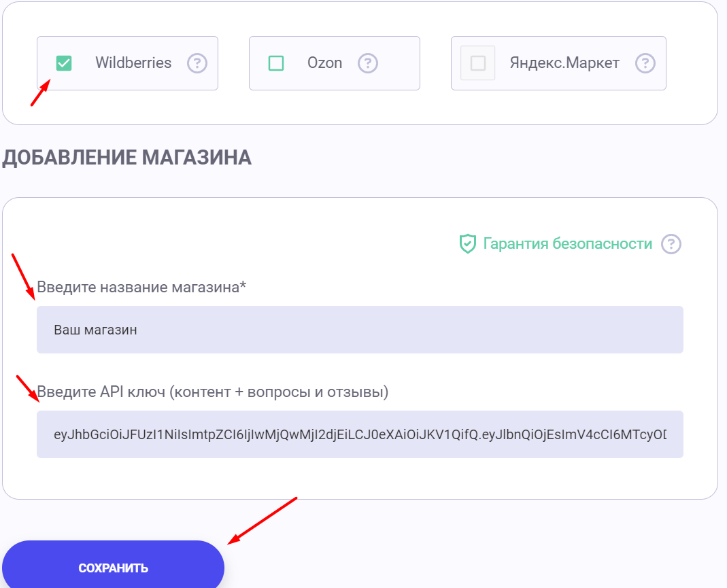Show the Ozon question mark hint
Screen dimensions: 727x588
368,63
